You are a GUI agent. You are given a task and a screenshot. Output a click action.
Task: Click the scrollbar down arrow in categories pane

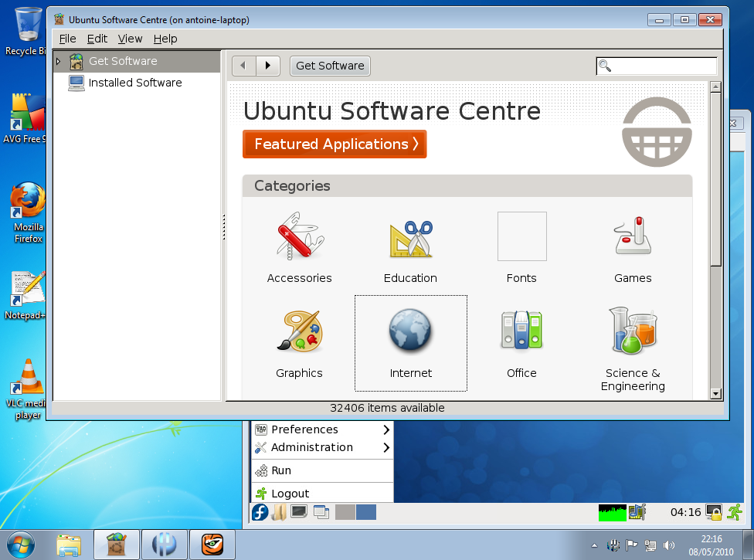point(715,394)
